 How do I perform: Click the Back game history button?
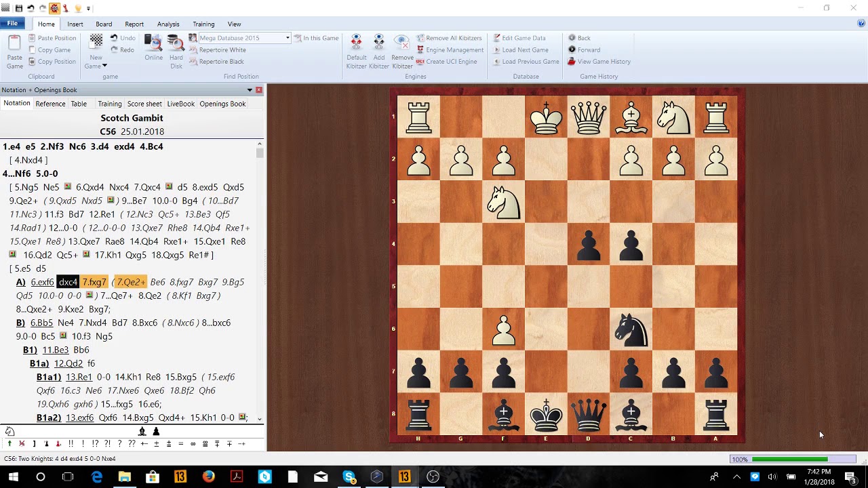click(x=579, y=38)
